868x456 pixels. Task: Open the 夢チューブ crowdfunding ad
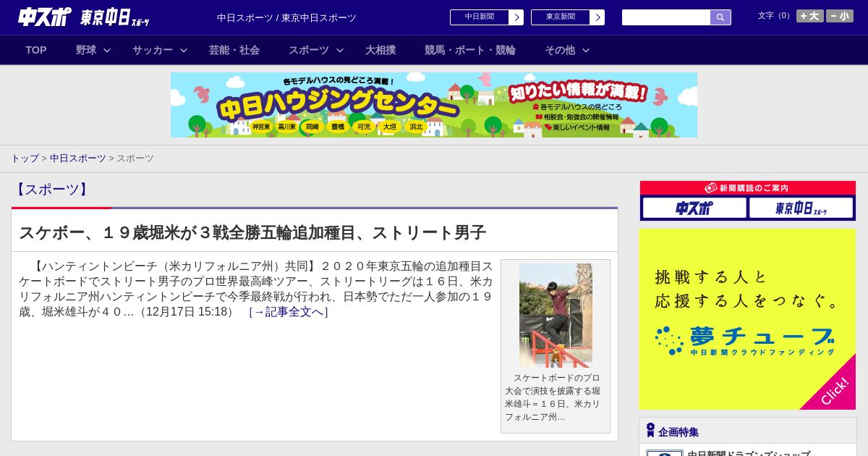[x=747, y=319]
